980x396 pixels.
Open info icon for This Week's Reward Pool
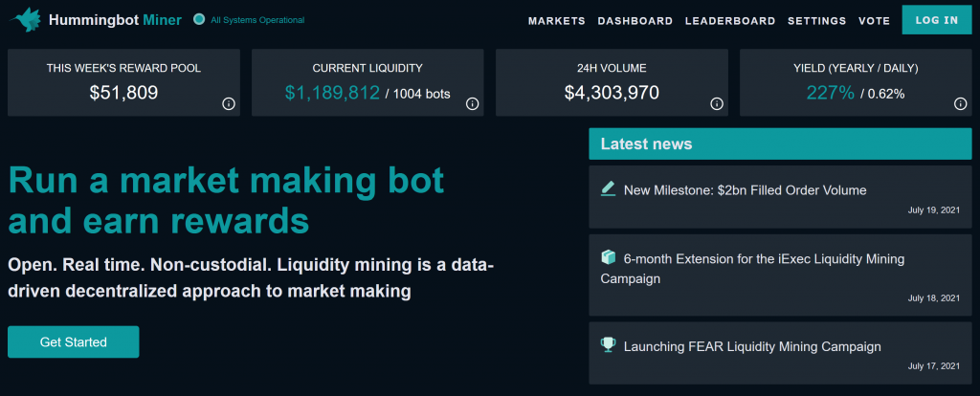[x=229, y=103]
